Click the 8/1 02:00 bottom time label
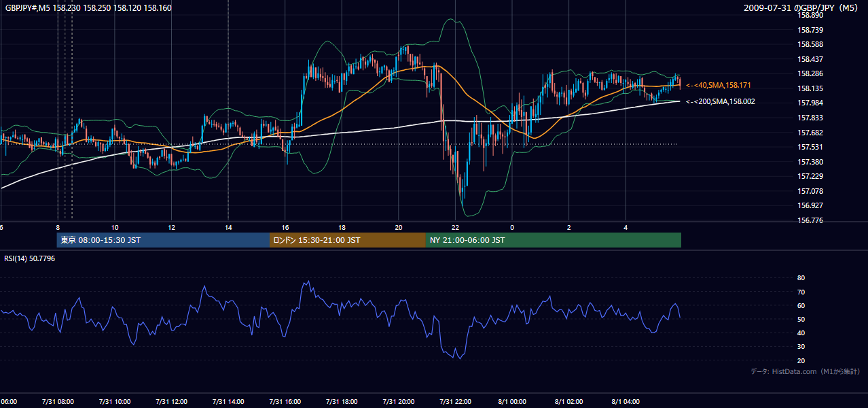Viewport: 868px width, 408px height. [x=569, y=402]
